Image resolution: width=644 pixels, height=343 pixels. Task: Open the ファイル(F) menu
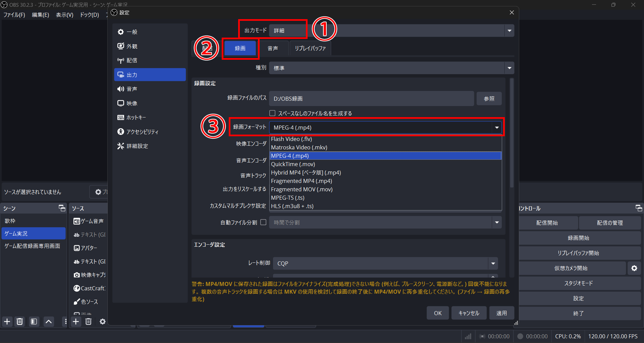point(14,15)
